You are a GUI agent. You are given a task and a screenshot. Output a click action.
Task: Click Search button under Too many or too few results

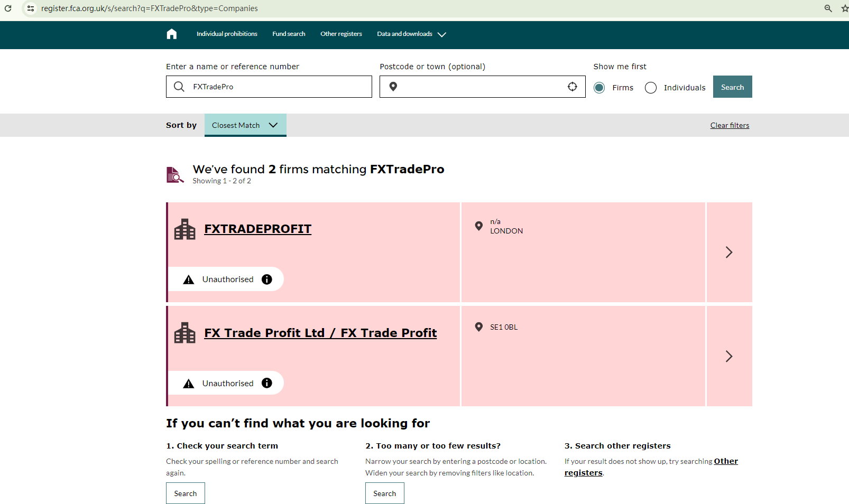point(385,493)
